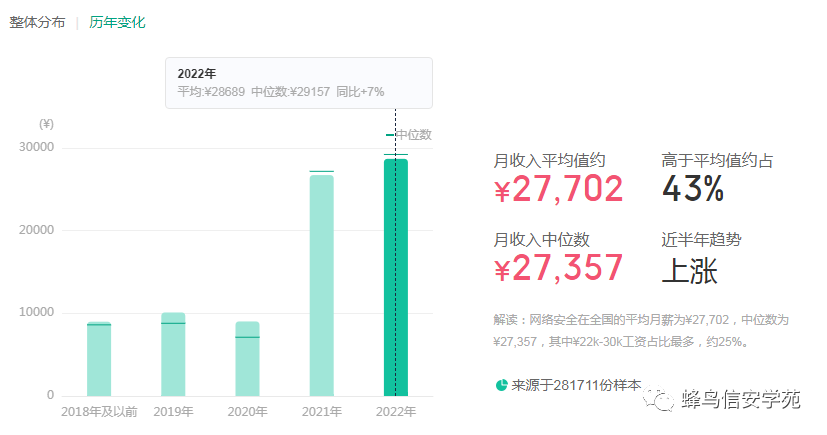Click the 2021年 axis label
This screenshot has height=435, width=827.
coord(322,412)
